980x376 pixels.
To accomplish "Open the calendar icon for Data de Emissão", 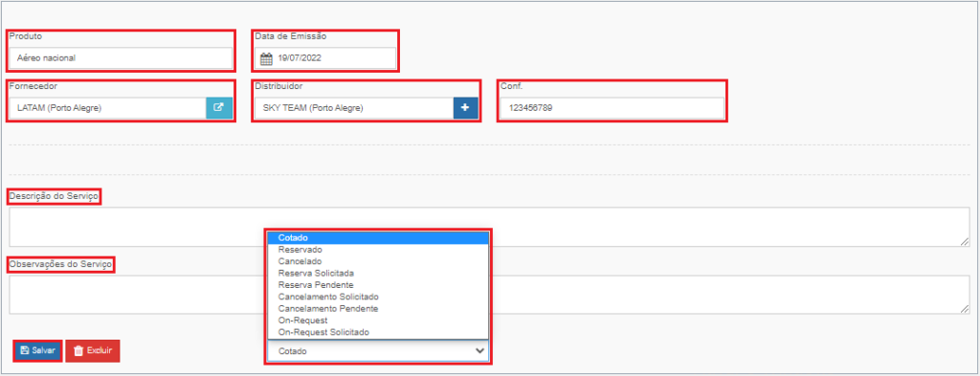I will coord(266,59).
